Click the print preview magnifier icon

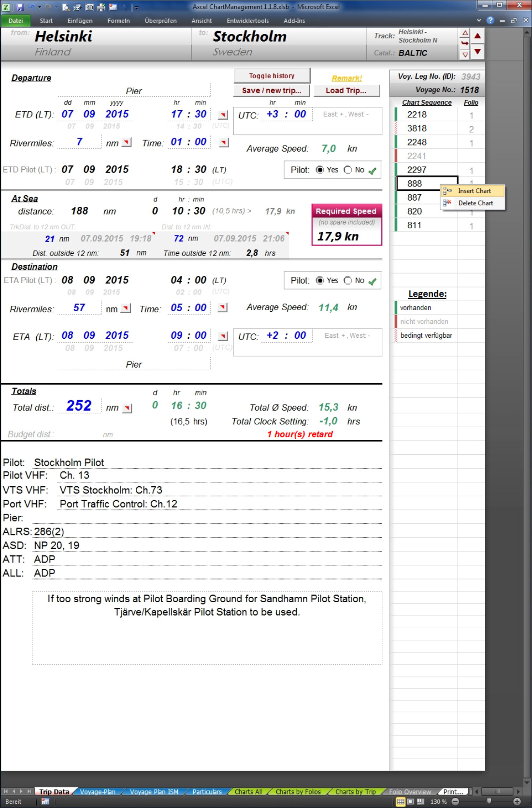(66, 7)
